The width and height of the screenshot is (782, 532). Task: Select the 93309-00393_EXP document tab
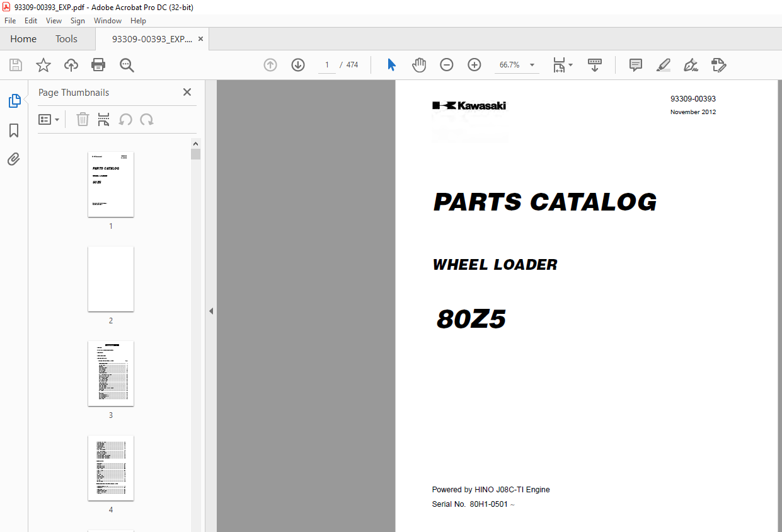(x=152, y=39)
